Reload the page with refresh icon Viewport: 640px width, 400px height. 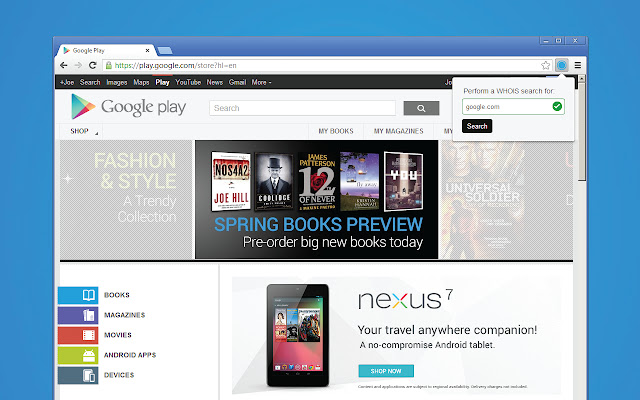93,65
